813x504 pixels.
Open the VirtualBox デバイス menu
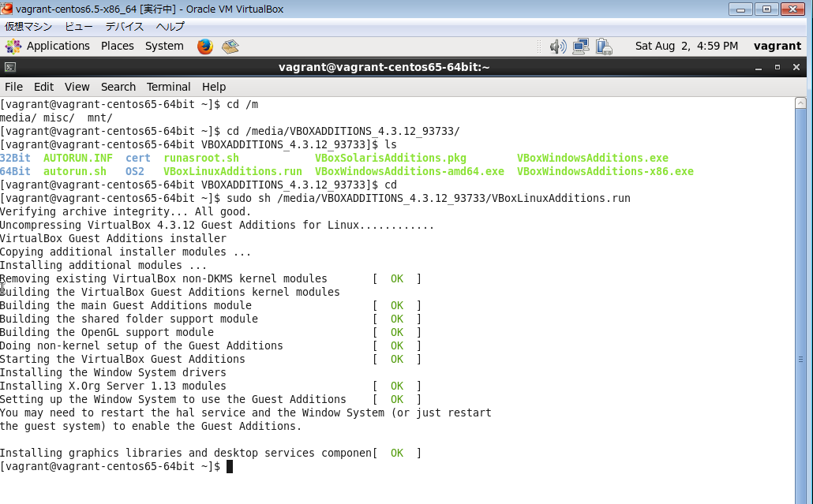pos(125,26)
